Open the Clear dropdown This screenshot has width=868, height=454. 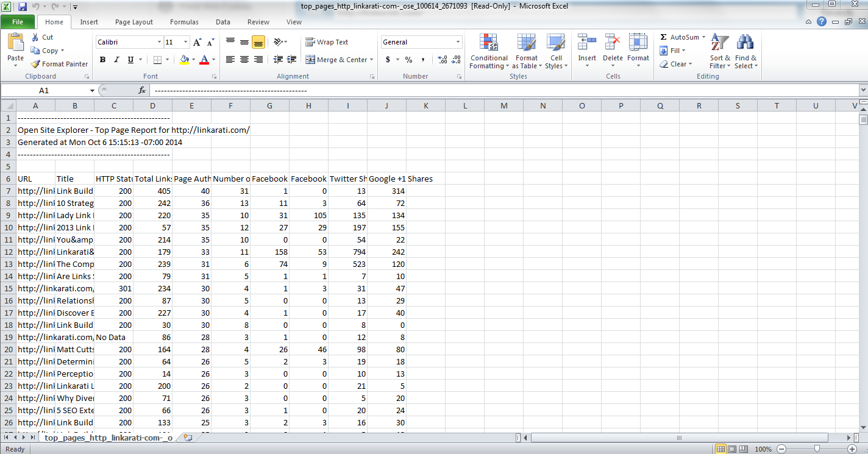[676, 64]
